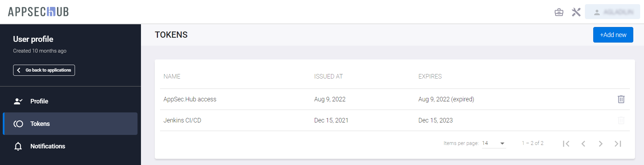Go to the next page
Image resolution: width=644 pixels, height=165 pixels.
(x=600, y=144)
